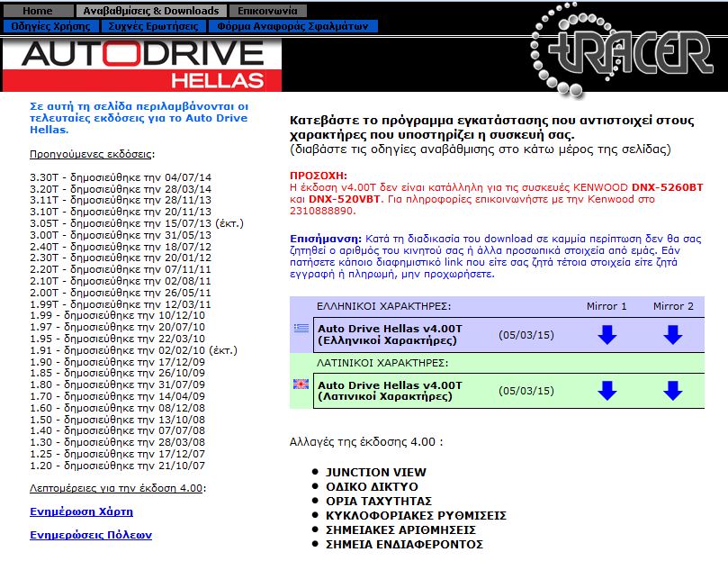The image size is (728, 561).
Task: Follow the Ενημερώσεις Πόλεων link
Action: (91, 535)
